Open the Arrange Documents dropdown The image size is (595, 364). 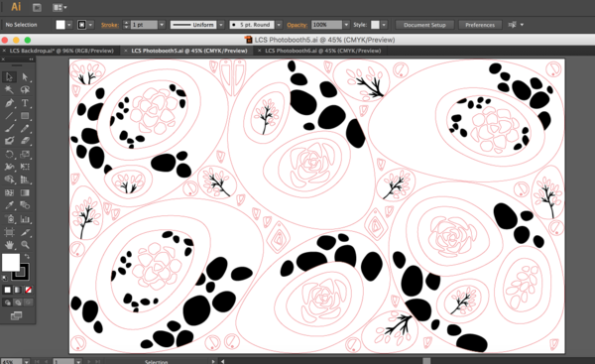(x=59, y=7)
